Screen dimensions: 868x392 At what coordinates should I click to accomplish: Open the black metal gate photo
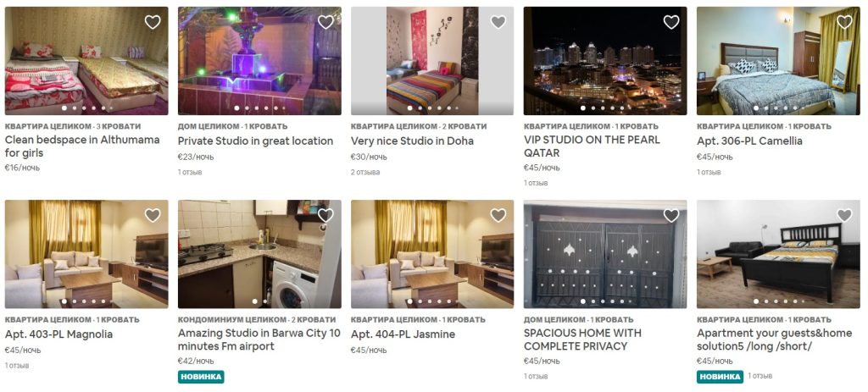(x=605, y=254)
